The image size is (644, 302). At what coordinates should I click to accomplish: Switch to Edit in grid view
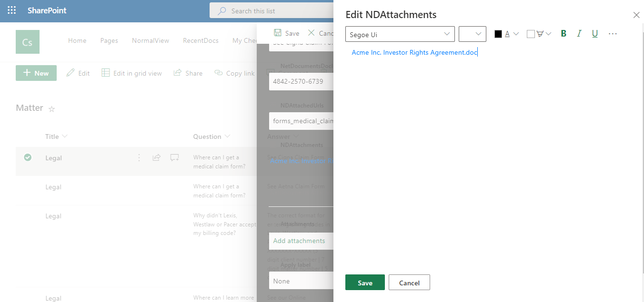point(131,73)
